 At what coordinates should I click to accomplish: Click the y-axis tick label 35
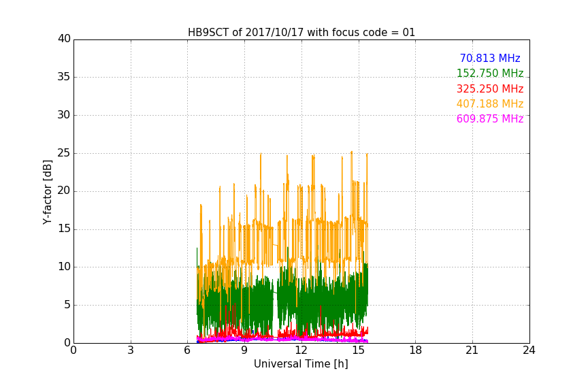[x=64, y=77]
